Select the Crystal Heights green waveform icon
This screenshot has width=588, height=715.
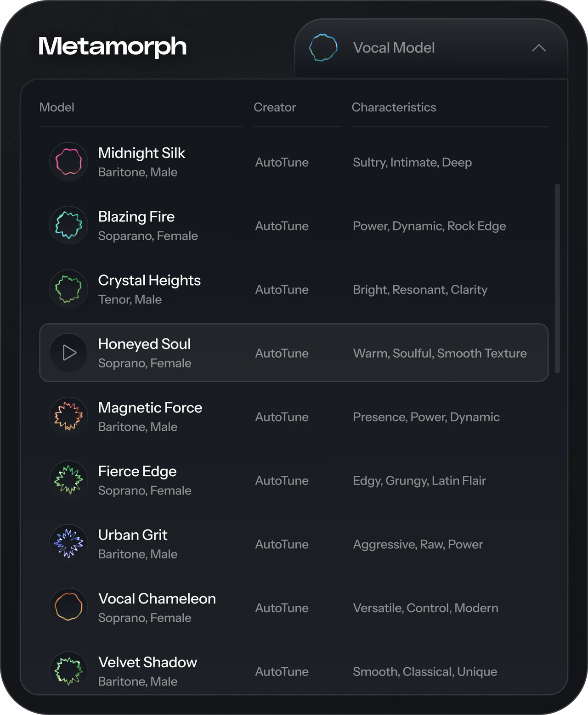[x=68, y=289]
